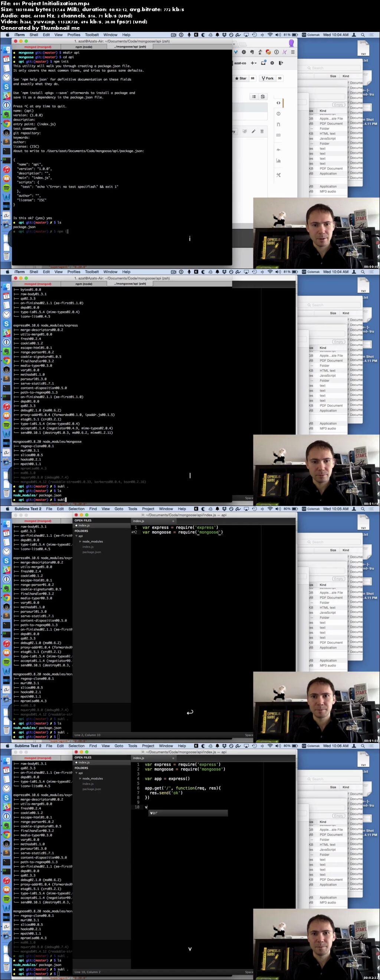Choose var autocomplete suggestion in Sublime
The width and height of the screenshot is (380, 980).
pos(188,813)
